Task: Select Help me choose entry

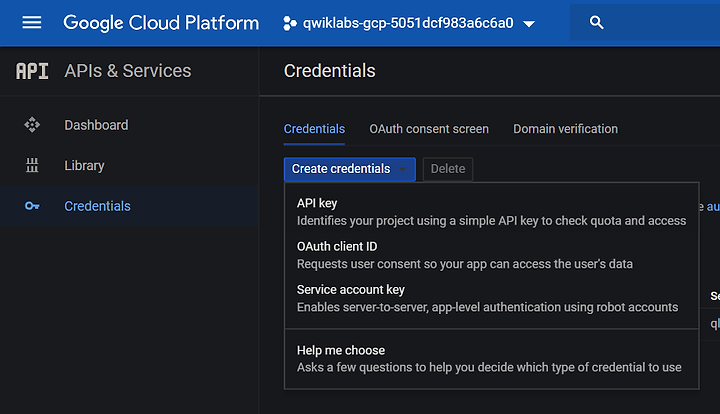Action: (491, 359)
